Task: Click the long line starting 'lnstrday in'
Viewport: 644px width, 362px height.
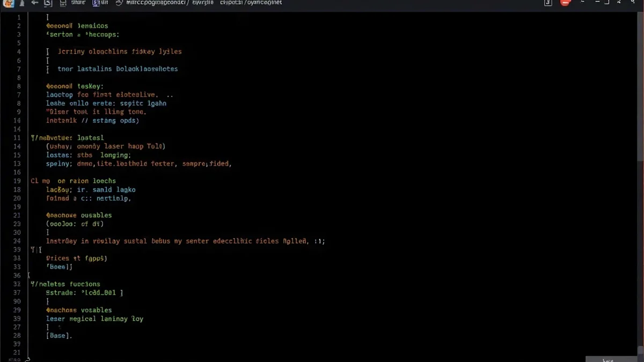Action: click(186, 241)
